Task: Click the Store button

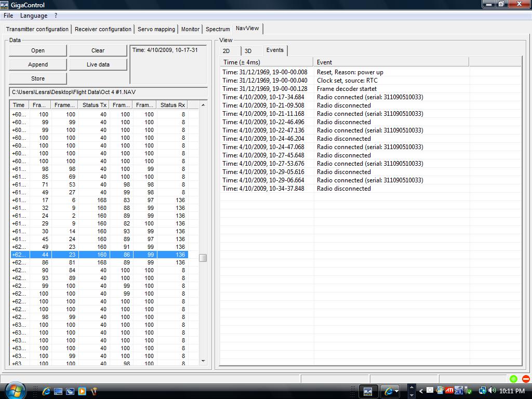Action: (38, 78)
